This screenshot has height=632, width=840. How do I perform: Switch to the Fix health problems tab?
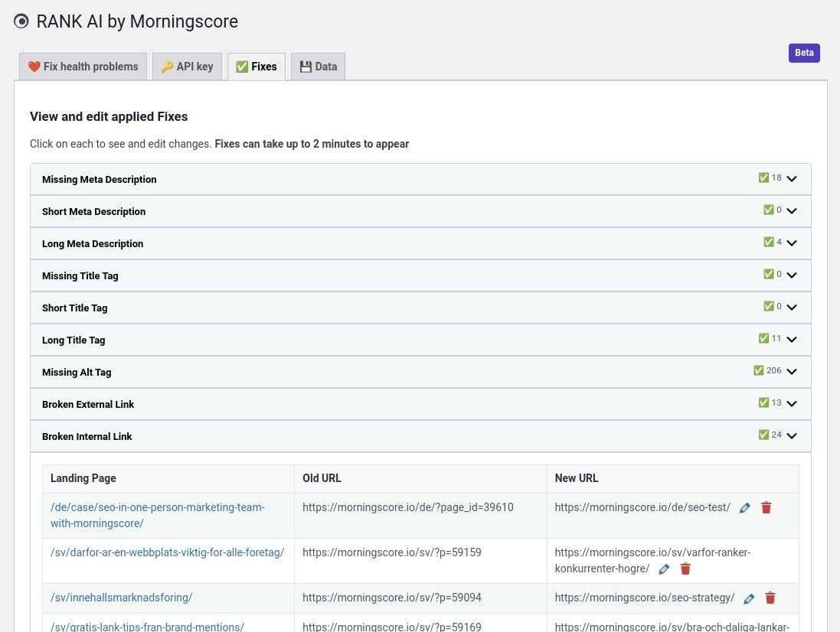83,67
